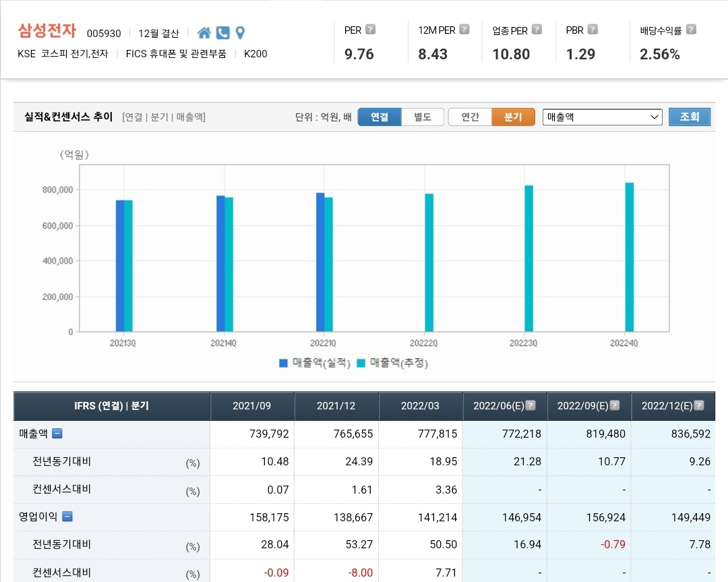Switch to 분기 quarterly view
This screenshot has height=582, width=728.
[513, 117]
